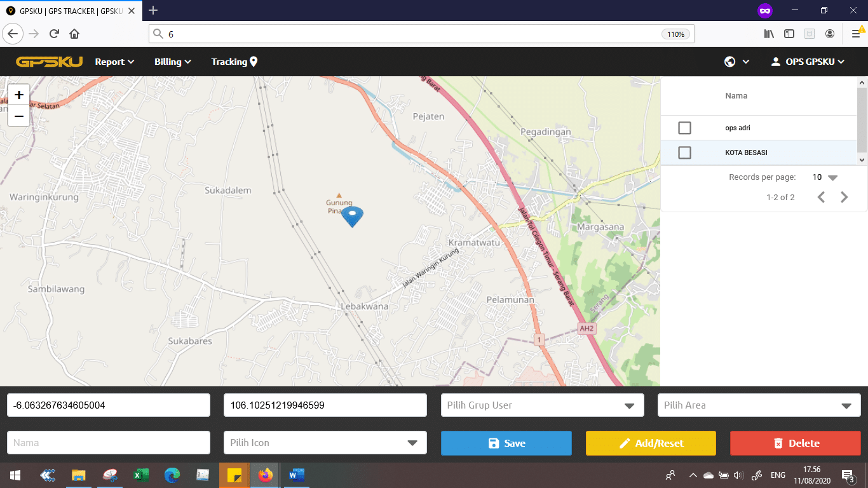The height and width of the screenshot is (488, 868).
Task: Zoom out the map with minus button
Action: point(19,116)
